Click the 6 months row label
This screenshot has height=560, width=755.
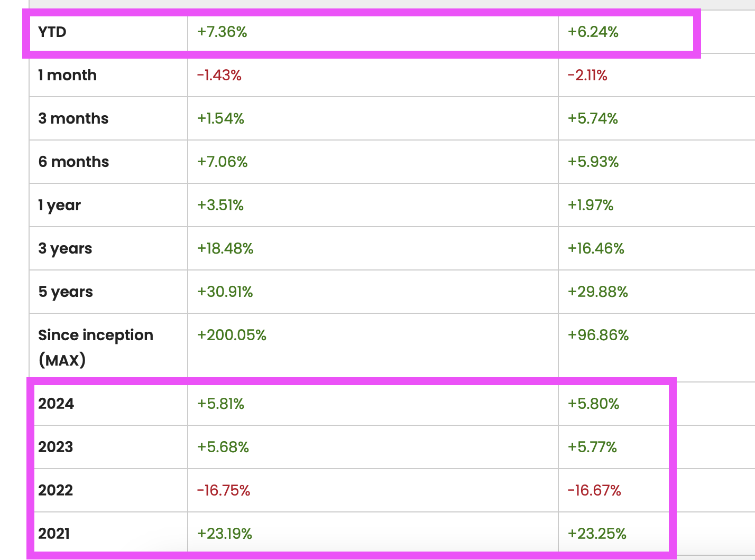point(73,162)
